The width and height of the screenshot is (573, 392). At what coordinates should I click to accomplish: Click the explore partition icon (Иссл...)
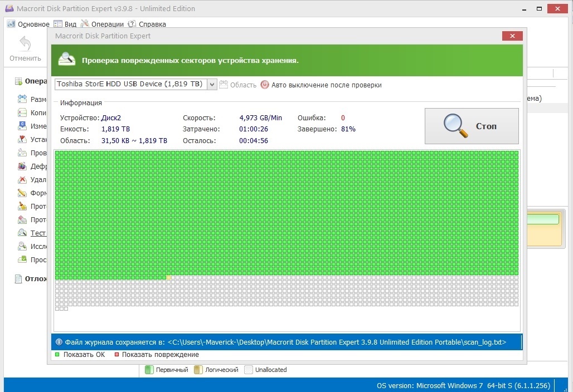(x=22, y=246)
